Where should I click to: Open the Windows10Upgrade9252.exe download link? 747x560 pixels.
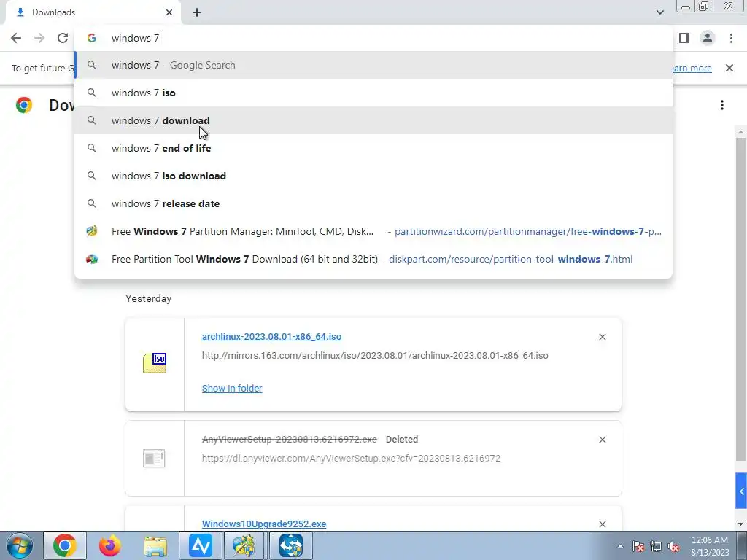264,524
